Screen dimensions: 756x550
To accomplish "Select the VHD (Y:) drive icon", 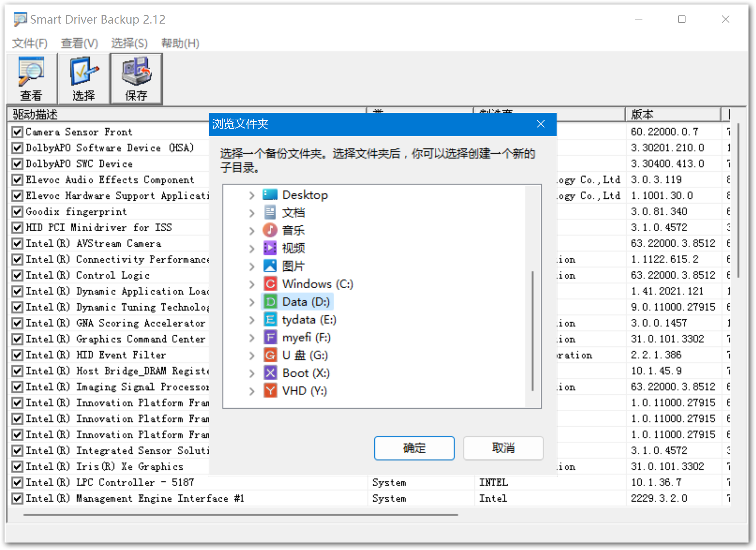I will [x=270, y=391].
